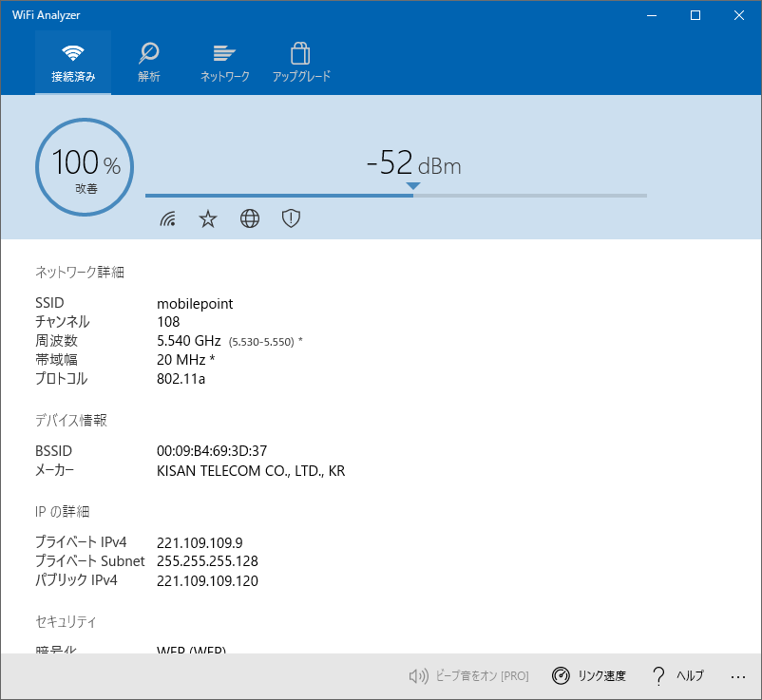Click the shield security warning icon
This screenshot has height=700, width=762.
(291, 219)
